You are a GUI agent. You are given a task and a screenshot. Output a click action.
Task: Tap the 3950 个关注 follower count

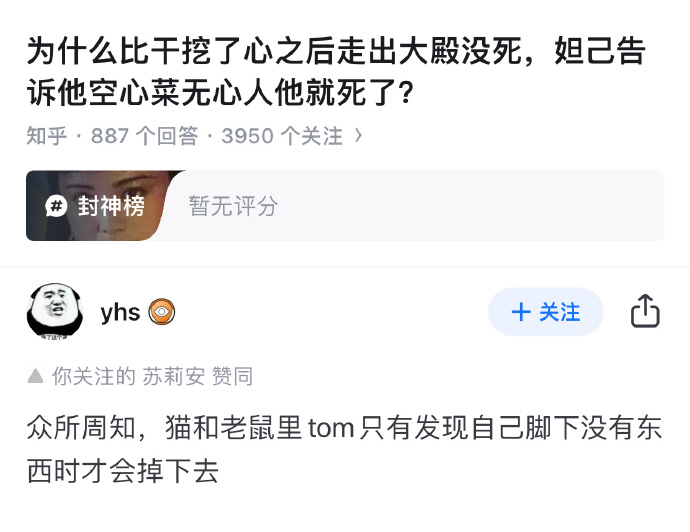pyautogui.click(x=282, y=136)
